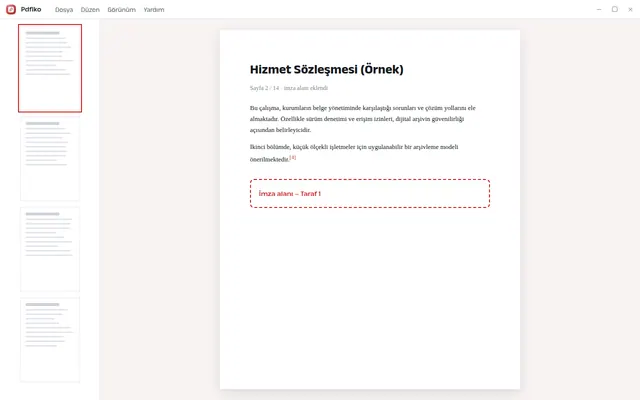Select the first page thumbnail
The height and width of the screenshot is (400, 640).
click(50, 68)
